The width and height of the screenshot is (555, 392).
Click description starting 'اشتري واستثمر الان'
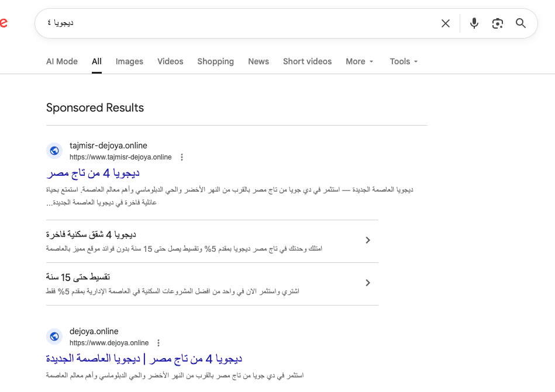(x=173, y=292)
